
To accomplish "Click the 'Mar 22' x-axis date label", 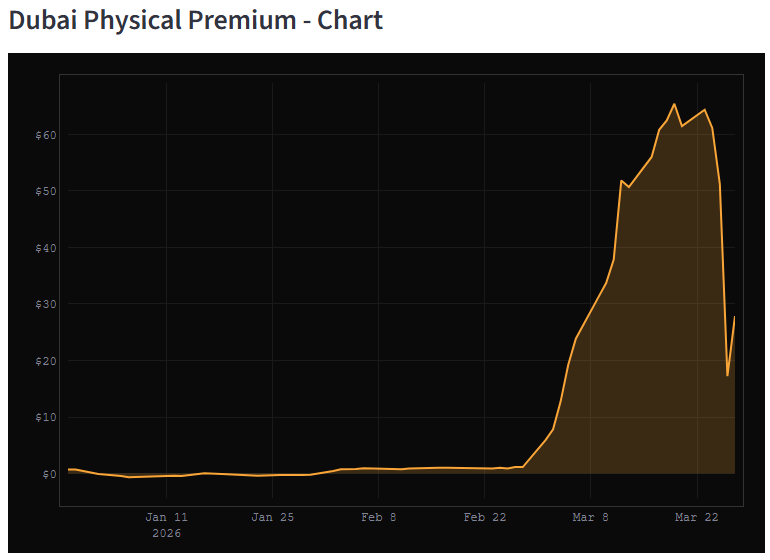I will pos(697,517).
